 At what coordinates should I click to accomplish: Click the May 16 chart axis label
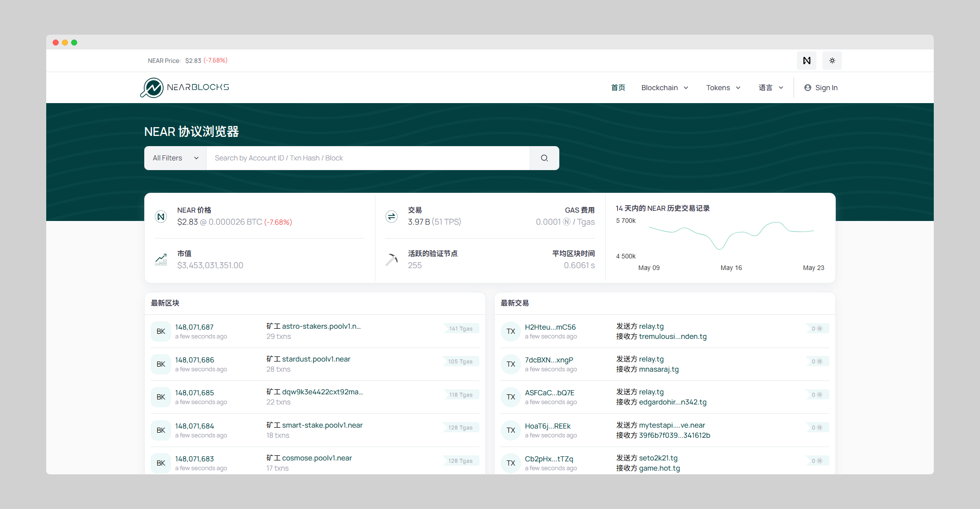click(731, 268)
